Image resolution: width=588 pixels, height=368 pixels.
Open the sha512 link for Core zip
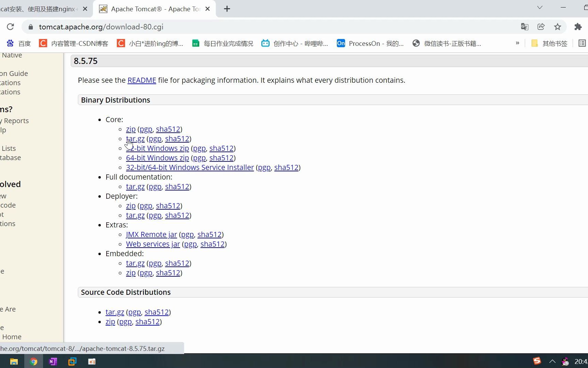coord(168,129)
